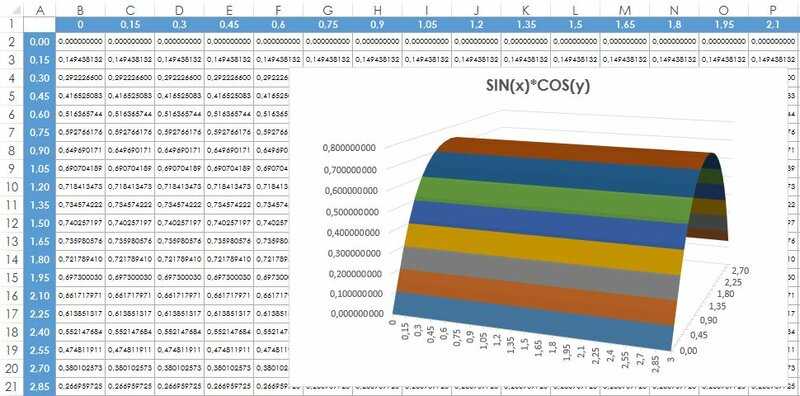Select cell H2 with value 0,000000000
The image size is (800, 396).
pos(378,41)
